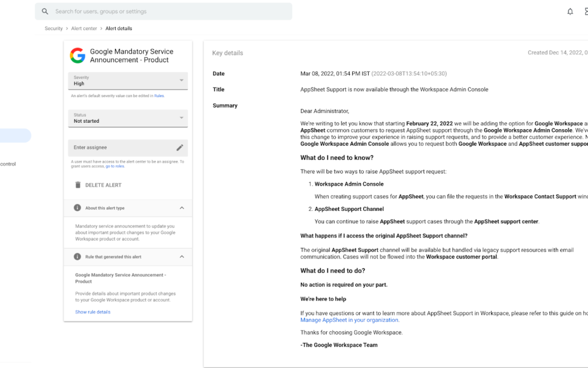This screenshot has width=588, height=368.
Task: Click the go to roles link
Action: point(114,166)
